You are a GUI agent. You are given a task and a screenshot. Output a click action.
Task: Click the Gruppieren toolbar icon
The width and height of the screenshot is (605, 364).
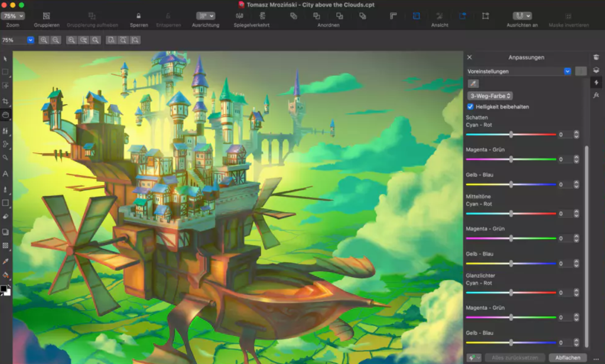pyautogui.click(x=46, y=16)
